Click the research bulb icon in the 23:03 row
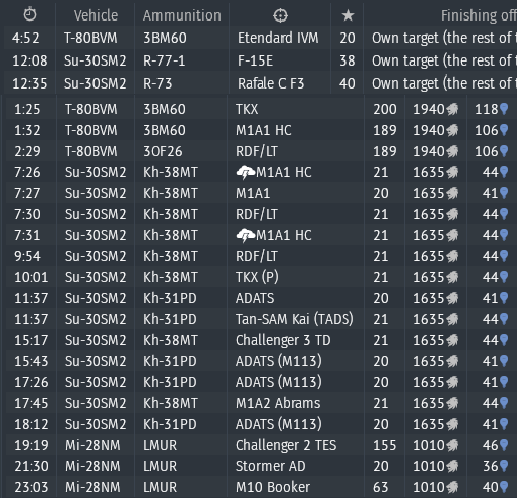 [504, 487]
